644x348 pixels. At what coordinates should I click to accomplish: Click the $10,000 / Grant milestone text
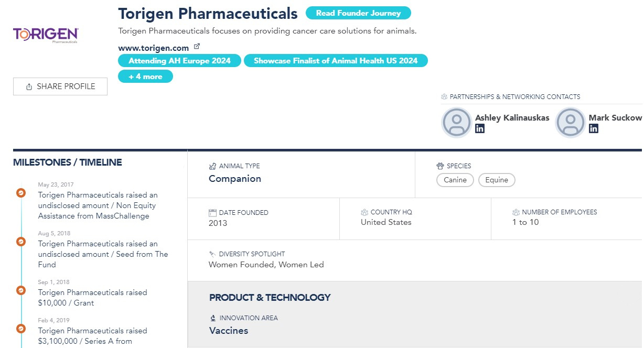93,298
